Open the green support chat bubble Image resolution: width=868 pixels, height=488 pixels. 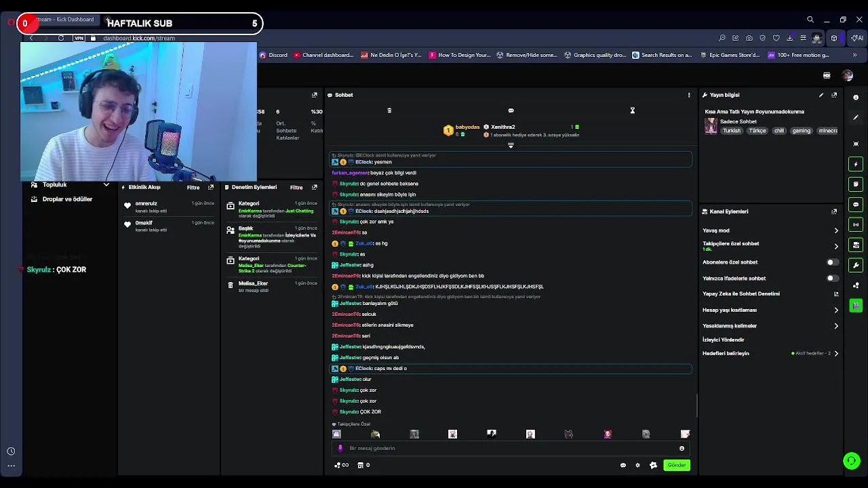pos(852,461)
